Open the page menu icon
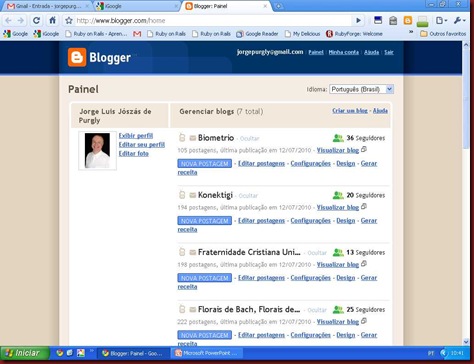The image size is (474, 364). click(x=441, y=21)
